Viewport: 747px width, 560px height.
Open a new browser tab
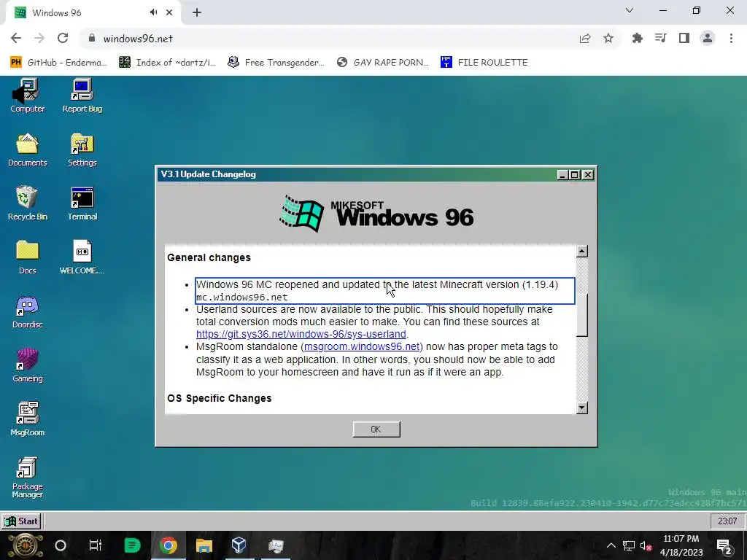point(197,13)
